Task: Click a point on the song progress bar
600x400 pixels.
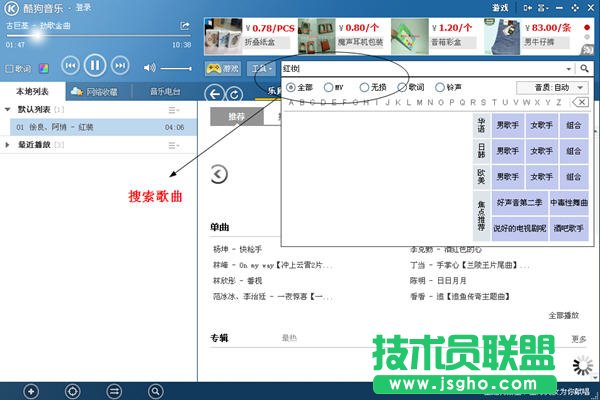Action: 98,36
